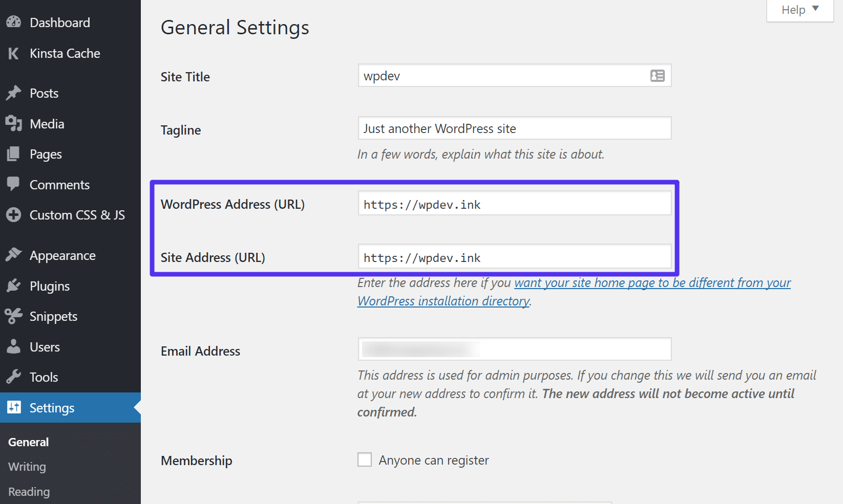Open the Media library icon
This screenshot has width=843, height=504.
(14, 123)
